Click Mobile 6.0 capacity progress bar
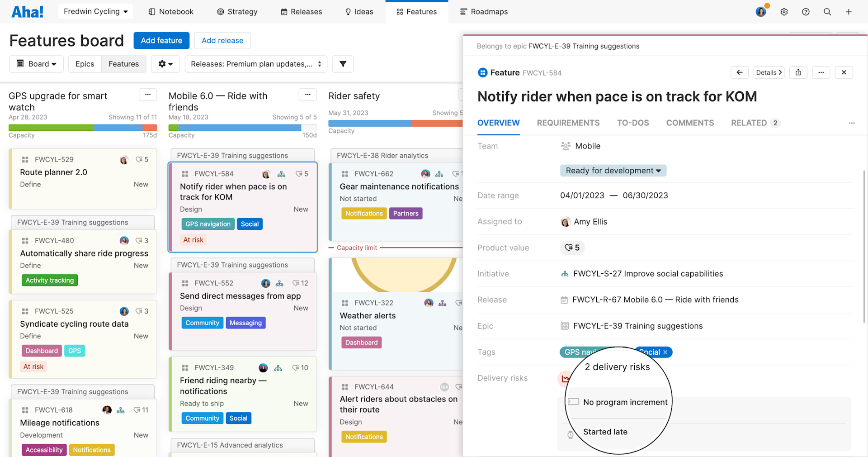868x457 pixels. (242, 128)
